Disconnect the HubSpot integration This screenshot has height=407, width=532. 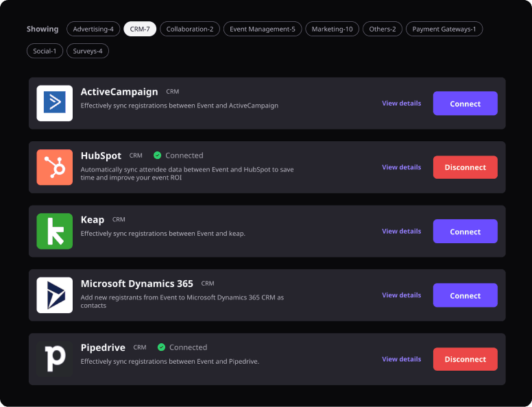[465, 167]
